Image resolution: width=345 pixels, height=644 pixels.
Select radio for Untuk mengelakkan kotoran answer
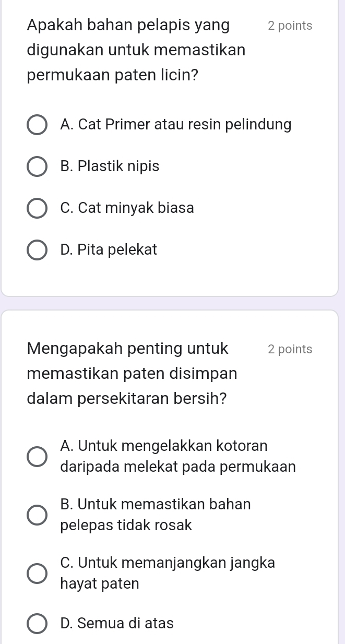(37, 456)
